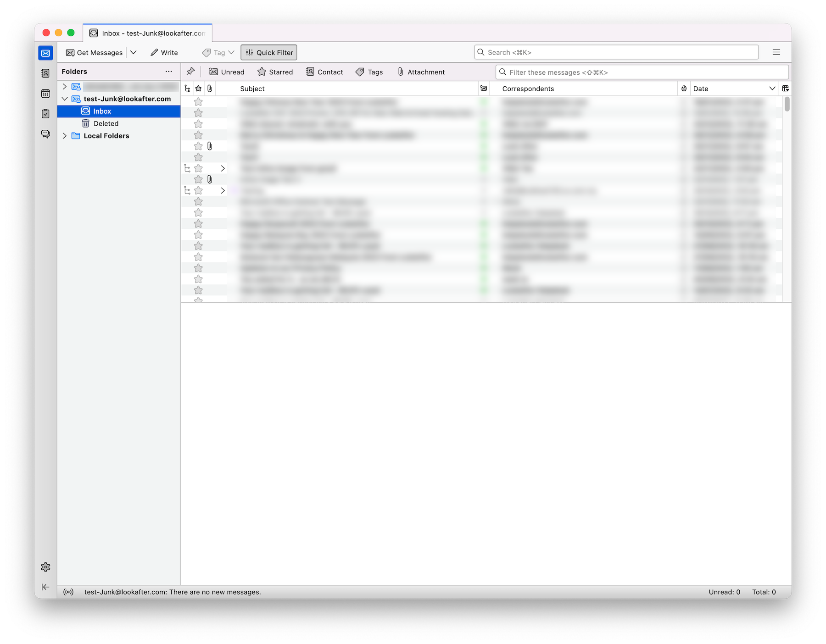Toggle the Attachment quick filter
This screenshot has height=644, width=826.
(x=421, y=72)
